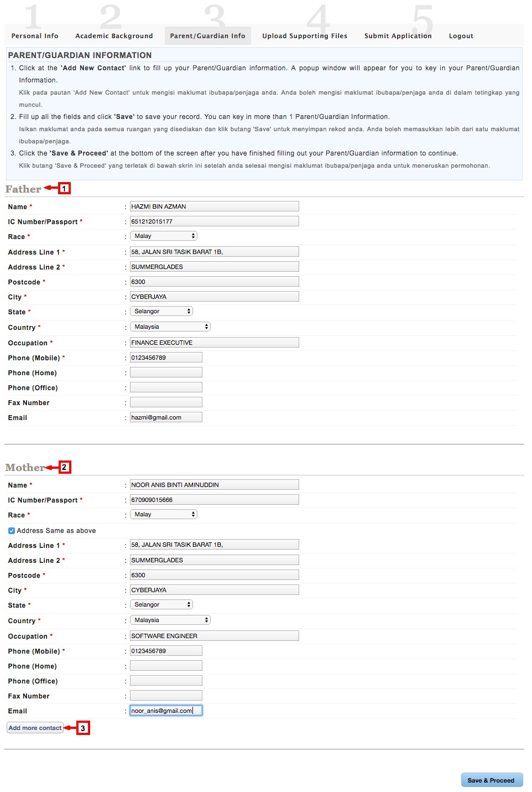Viewport: 532px width, 792px height.
Task: Go to Upload Supporting Files tab
Action: pos(305,36)
